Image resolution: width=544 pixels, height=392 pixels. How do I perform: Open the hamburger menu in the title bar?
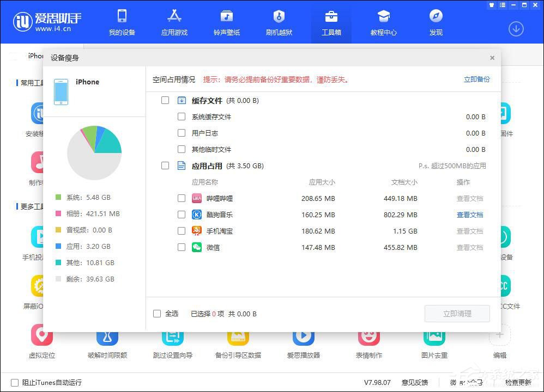(503, 5)
